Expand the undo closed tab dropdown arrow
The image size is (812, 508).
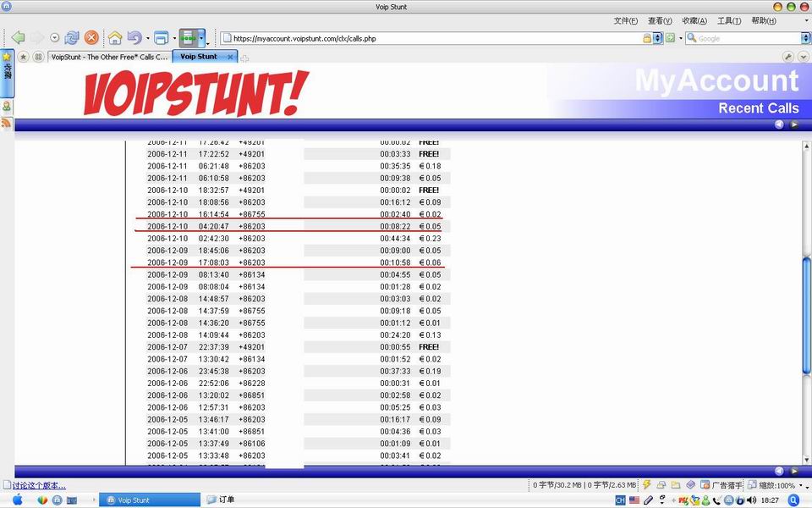(148, 38)
